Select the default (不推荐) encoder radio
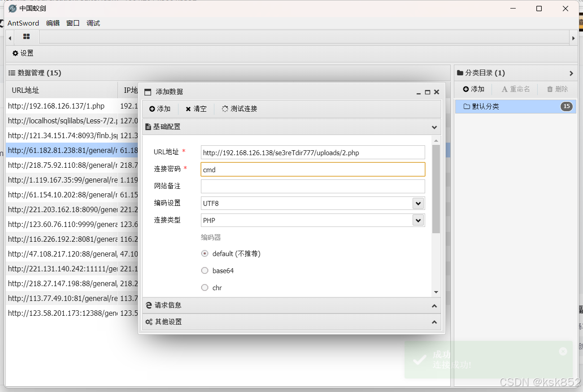This screenshot has height=392, width=583. 205,253
